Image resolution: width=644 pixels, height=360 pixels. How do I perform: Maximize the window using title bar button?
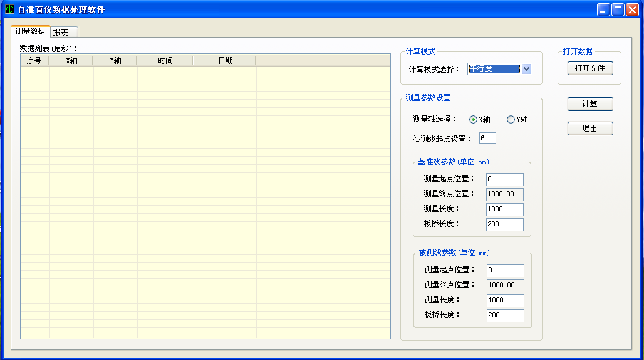coord(618,9)
